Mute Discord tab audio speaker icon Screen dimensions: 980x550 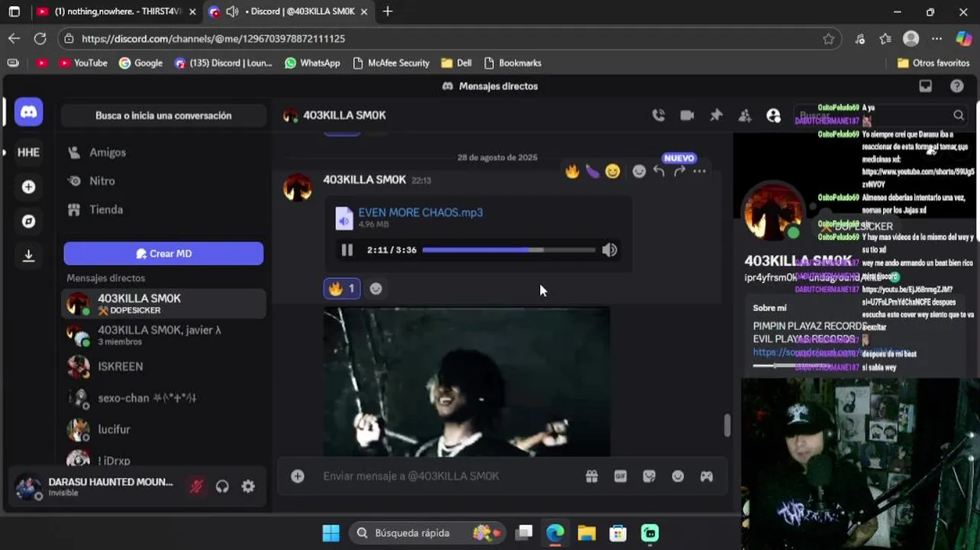231,11
